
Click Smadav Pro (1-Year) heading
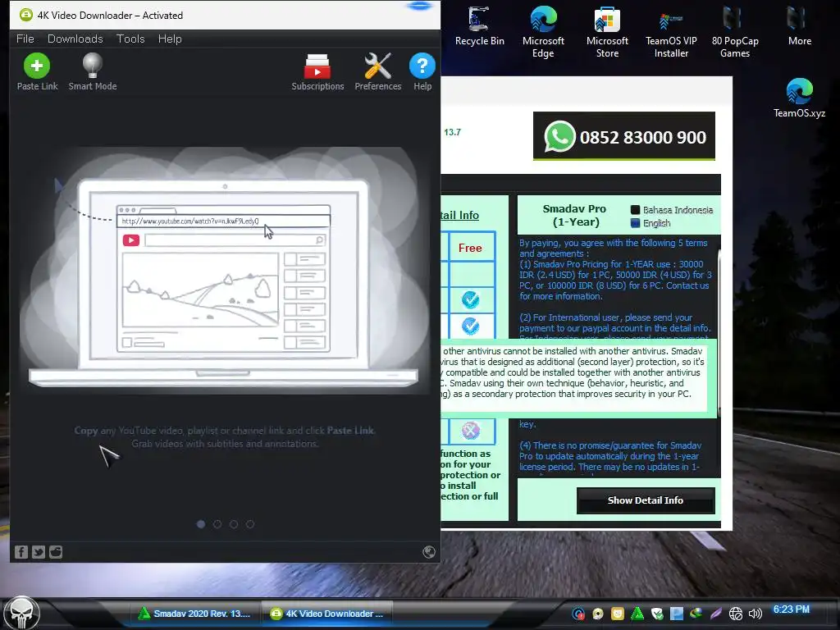pyautogui.click(x=574, y=216)
